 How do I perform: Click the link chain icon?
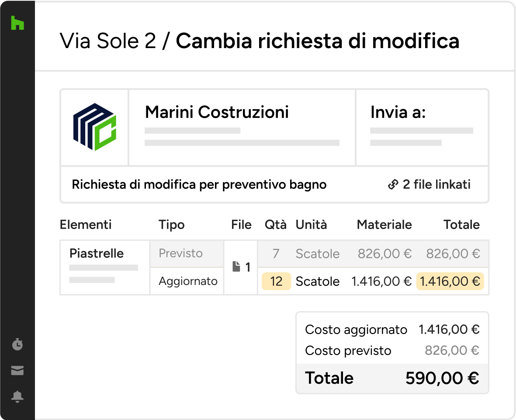[393, 185]
